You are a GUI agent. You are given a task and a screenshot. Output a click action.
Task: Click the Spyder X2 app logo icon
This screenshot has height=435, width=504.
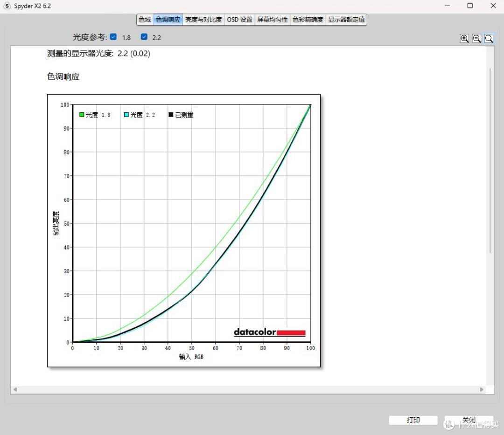click(7, 6)
